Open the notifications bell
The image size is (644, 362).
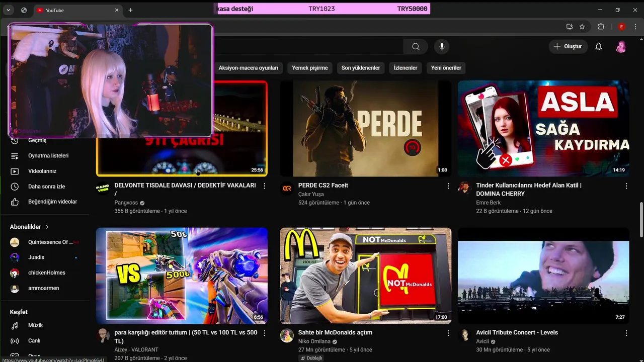pyautogui.click(x=598, y=47)
